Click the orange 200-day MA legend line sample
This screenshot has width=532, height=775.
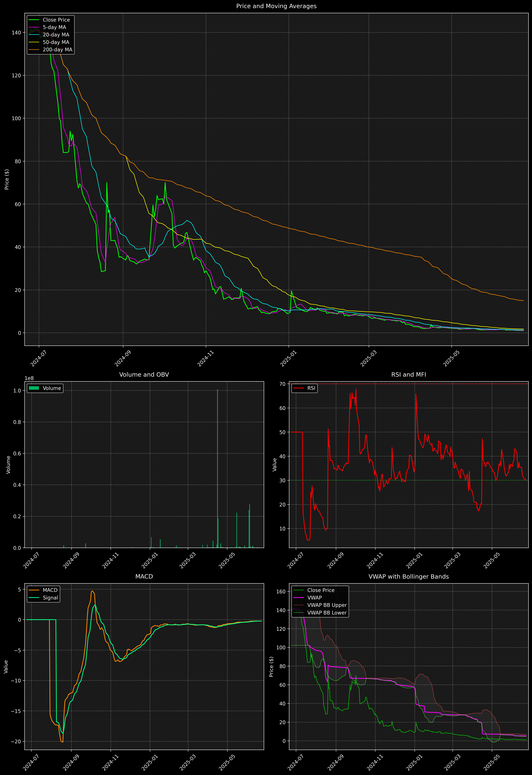coord(34,50)
